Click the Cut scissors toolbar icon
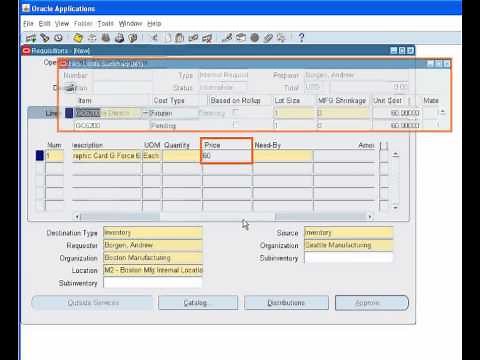The height and width of the screenshot is (360, 480). 155,38
